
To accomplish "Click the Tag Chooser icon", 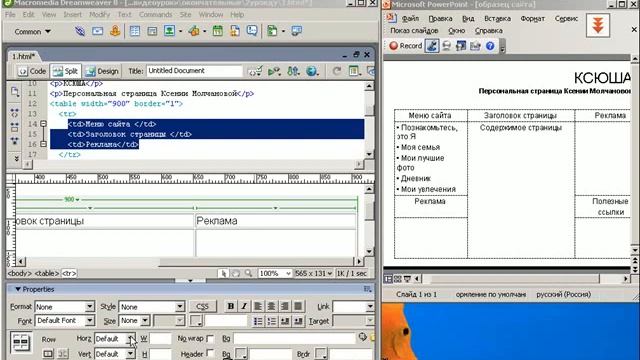I will click(297, 31).
